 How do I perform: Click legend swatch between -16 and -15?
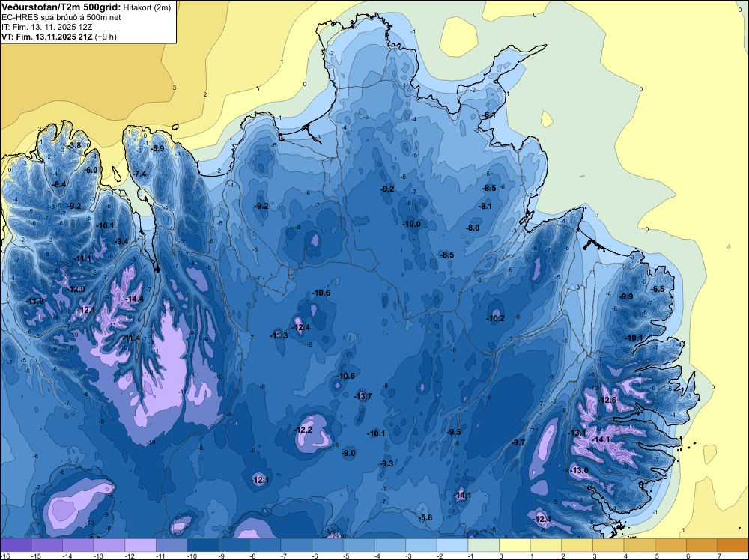[x=16, y=545]
